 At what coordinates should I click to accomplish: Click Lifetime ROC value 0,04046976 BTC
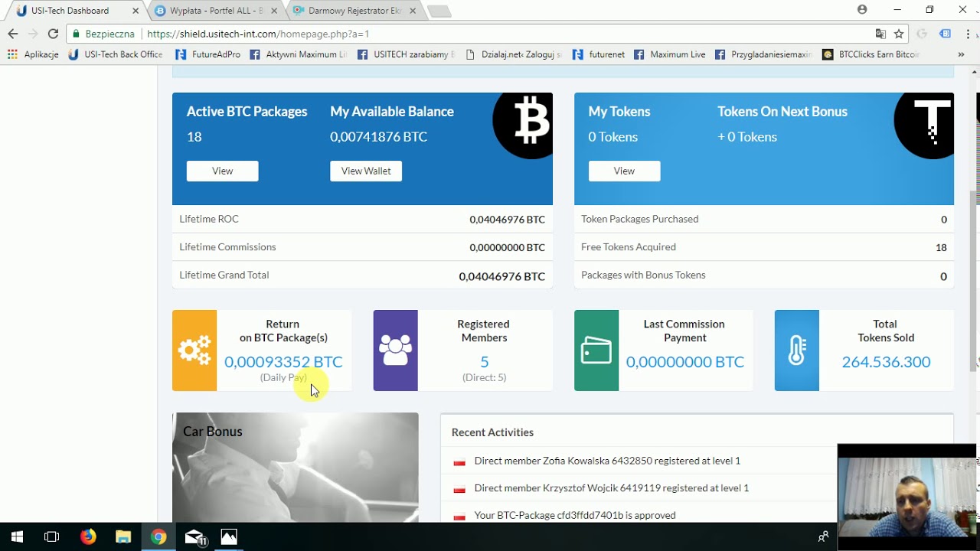[x=507, y=220]
